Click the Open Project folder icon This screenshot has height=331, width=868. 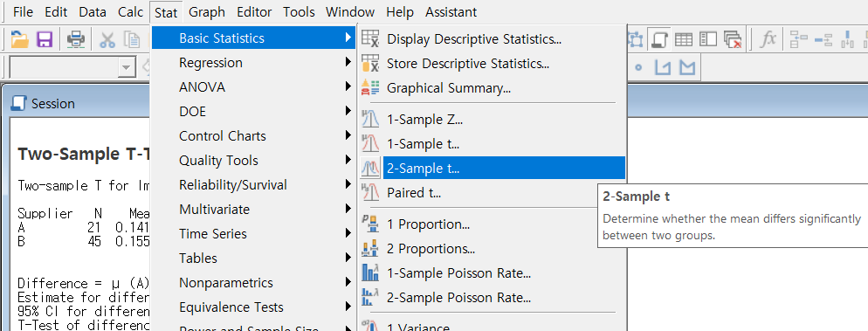[20, 38]
